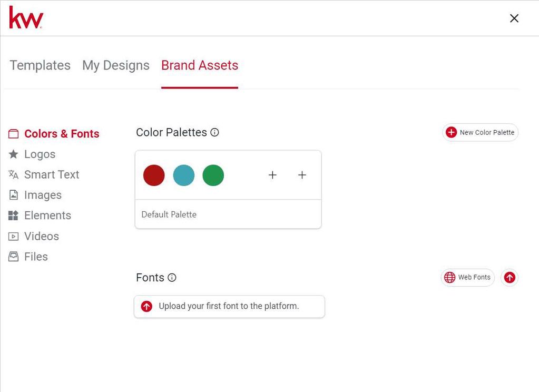Click the red upload font arrow button
539x392 pixels.
(509, 278)
